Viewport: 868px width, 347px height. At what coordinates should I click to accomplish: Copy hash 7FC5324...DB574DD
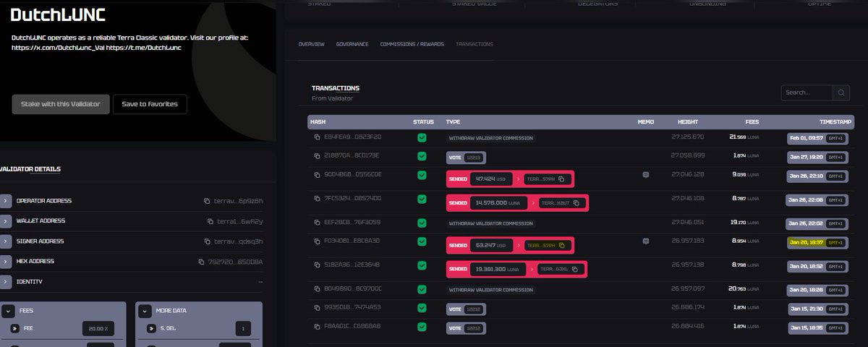pos(317,198)
